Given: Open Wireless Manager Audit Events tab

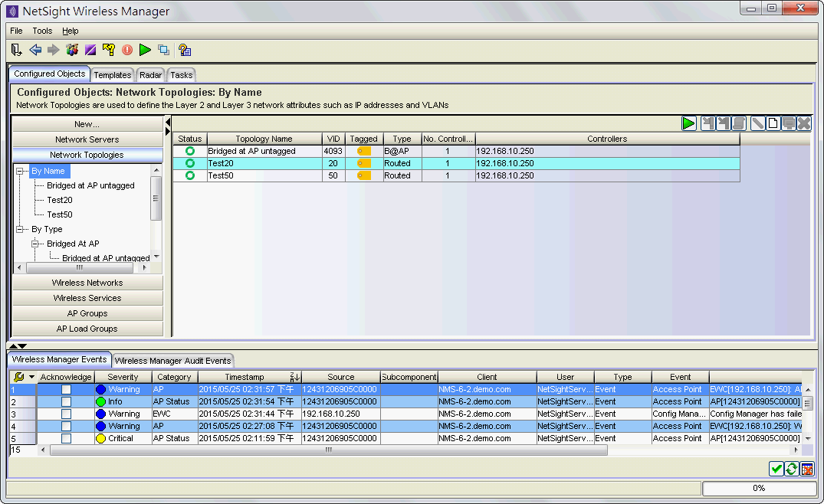Looking at the screenshot, I should (173, 361).
